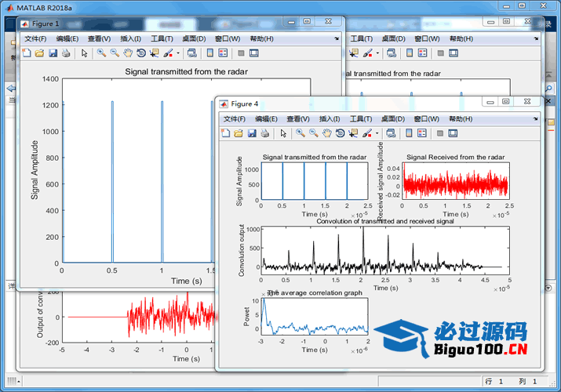
Task: Open 帮助(H) menu in Figure 4
Action: [x=461, y=118]
